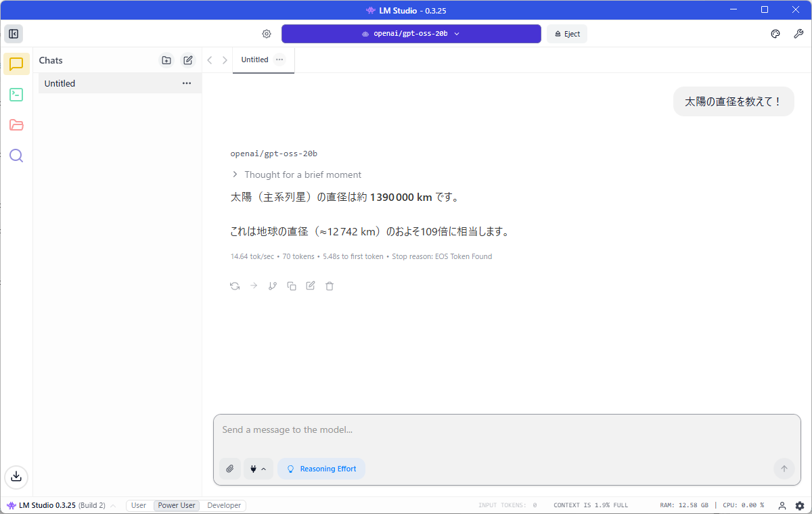Image resolution: width=812 pixels, height=514 pixels.
Task: Open the Chat view in sidebar
Action: [x=16, y=64]
